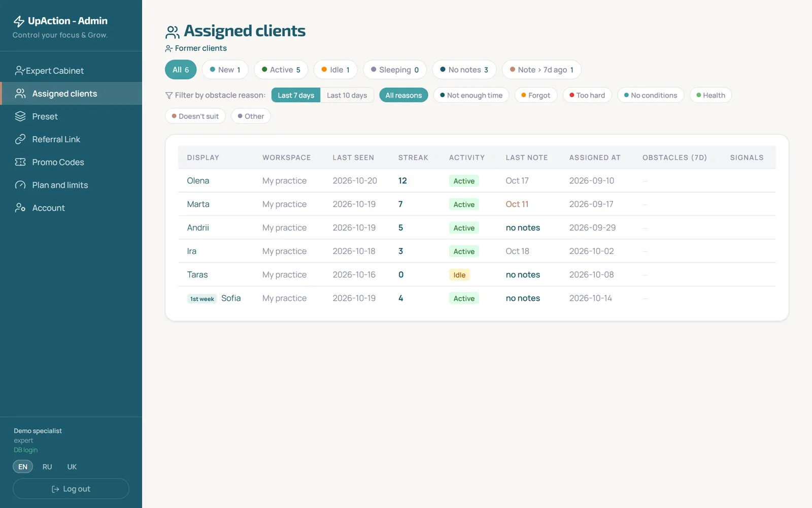Click the Streak column header

click(x=413, y=157)
